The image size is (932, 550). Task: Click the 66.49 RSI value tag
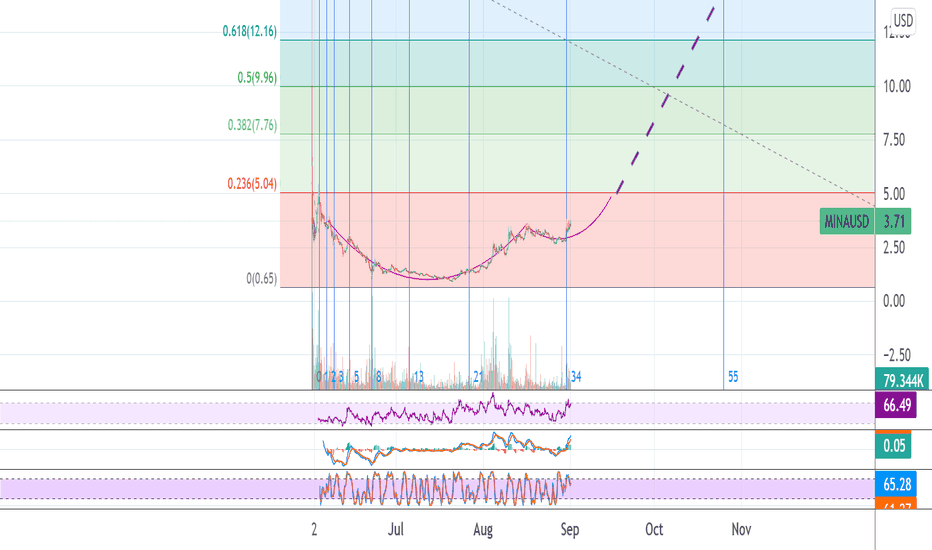click(896, 405)
